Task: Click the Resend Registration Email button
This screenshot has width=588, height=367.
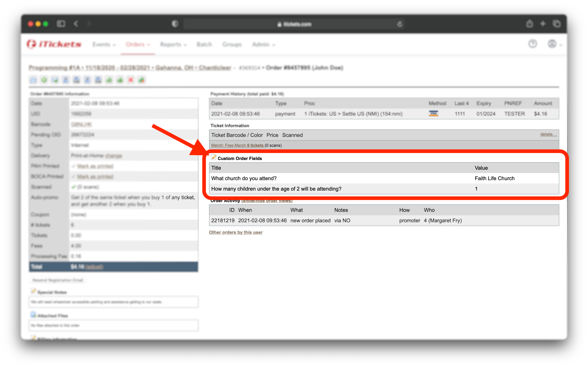Action: 58,280
